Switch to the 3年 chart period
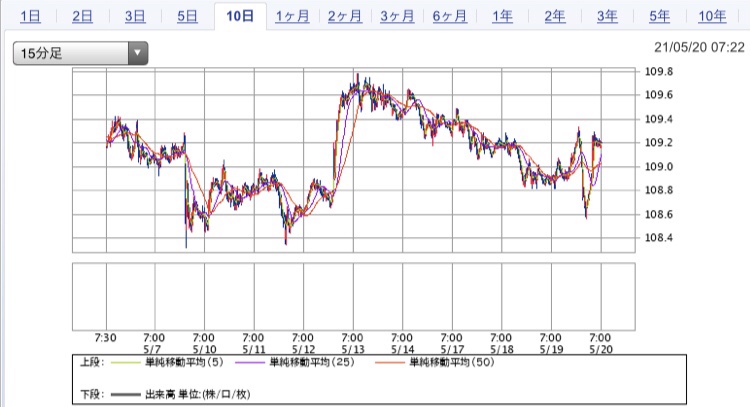This screenshot has width=750, height=407. point(607,17)
